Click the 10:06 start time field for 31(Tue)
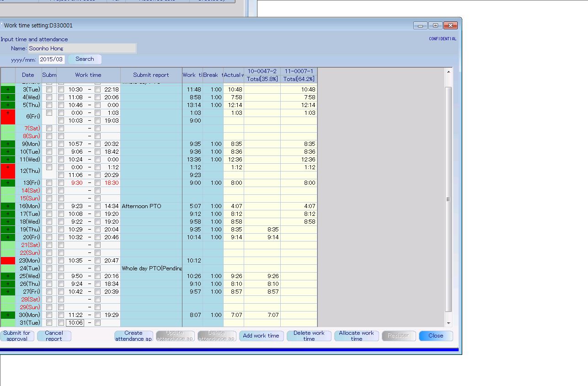Screen dimensions: 588x386 click(75, 323)
